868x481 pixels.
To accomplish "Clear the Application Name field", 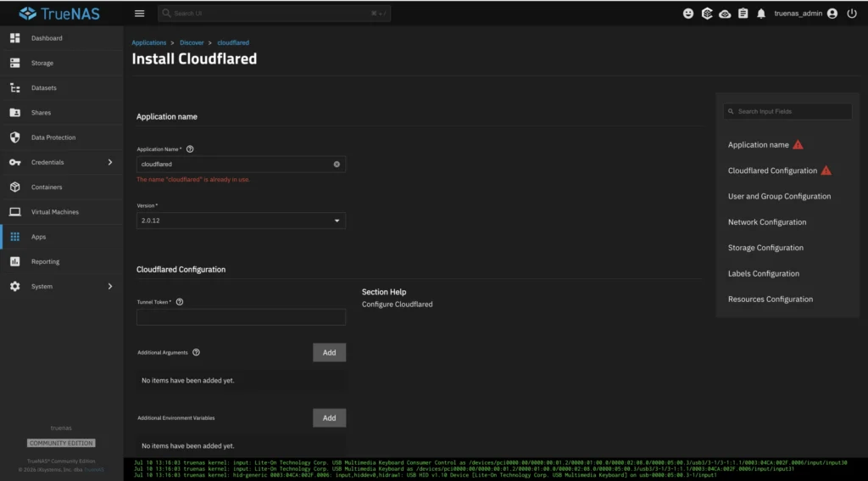I will click(337, 164).
